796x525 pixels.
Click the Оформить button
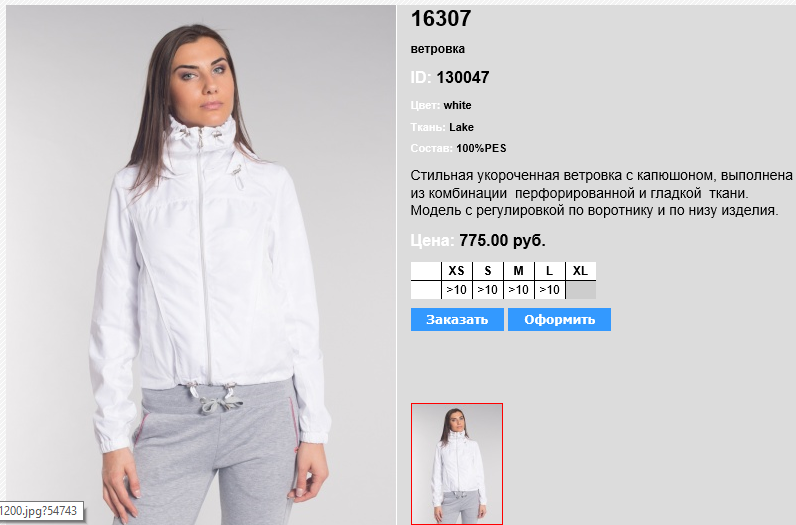[x=559, y=319]
